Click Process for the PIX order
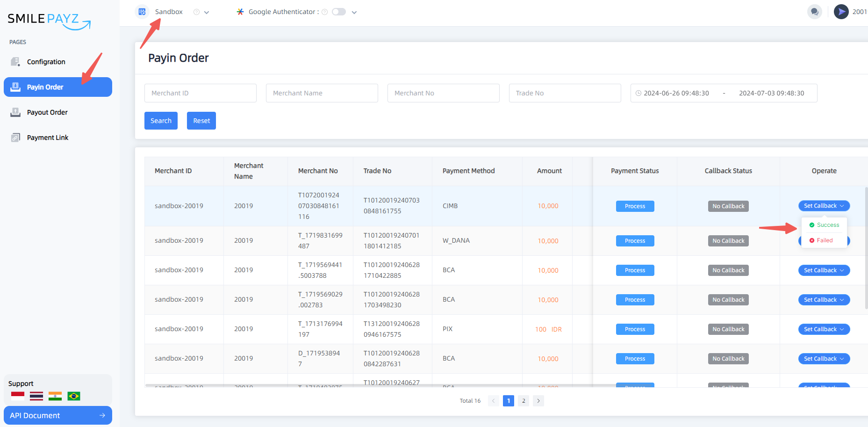The width and height of the screenshot is (868, 427). click(x=635, y=329)
